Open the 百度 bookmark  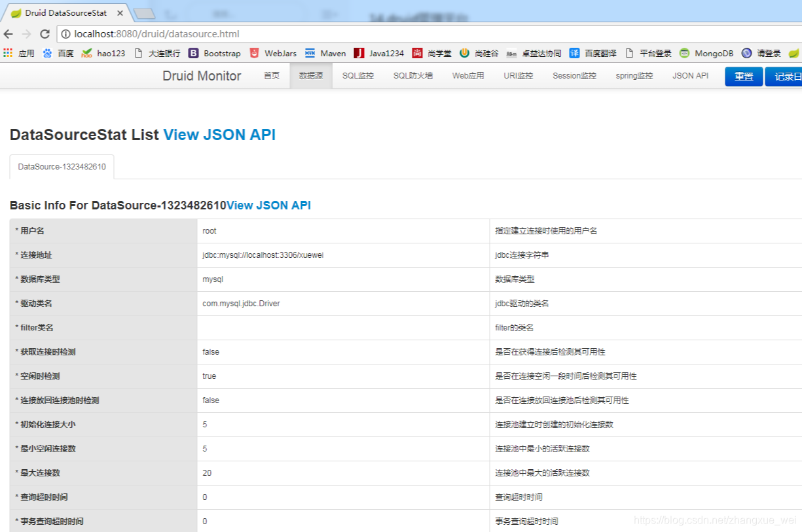(x=58, y=54)
